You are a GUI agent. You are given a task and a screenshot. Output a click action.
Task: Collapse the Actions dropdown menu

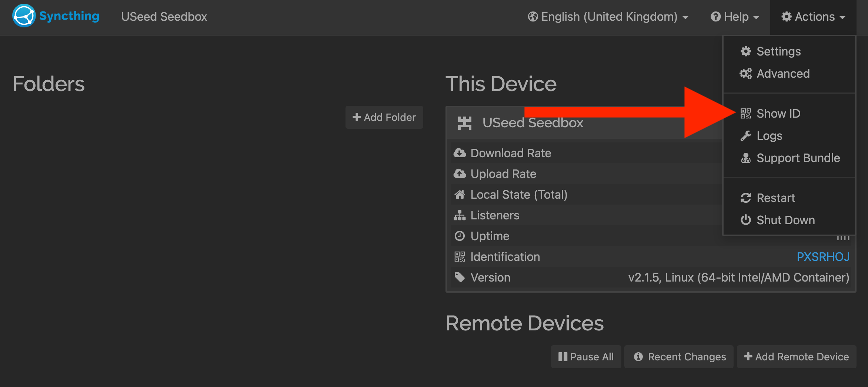[813, 17]
